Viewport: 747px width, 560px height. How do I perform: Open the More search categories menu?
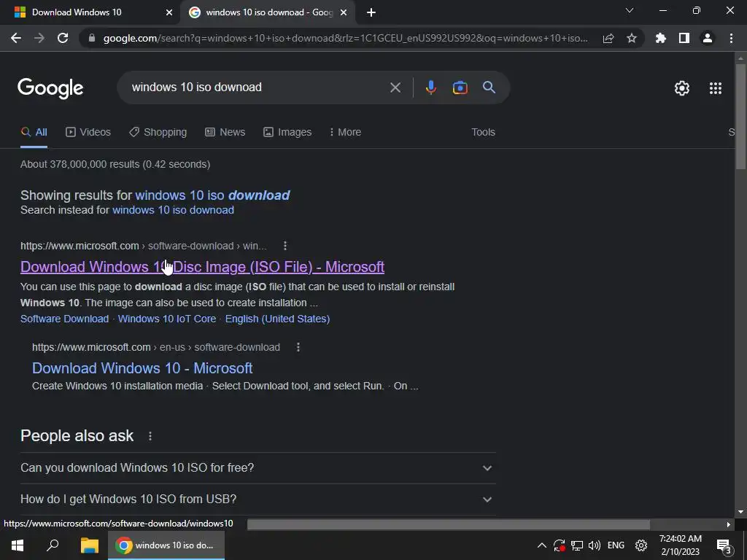[x=345, y=133]
